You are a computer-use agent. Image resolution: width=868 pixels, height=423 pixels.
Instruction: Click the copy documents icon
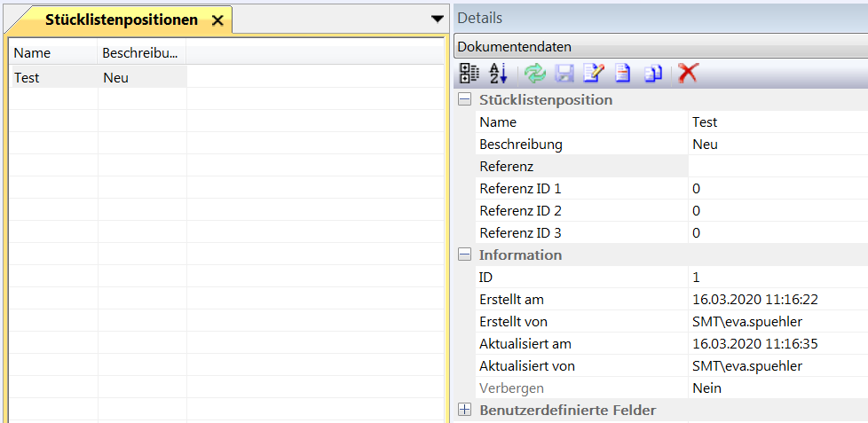click(653, 74)
